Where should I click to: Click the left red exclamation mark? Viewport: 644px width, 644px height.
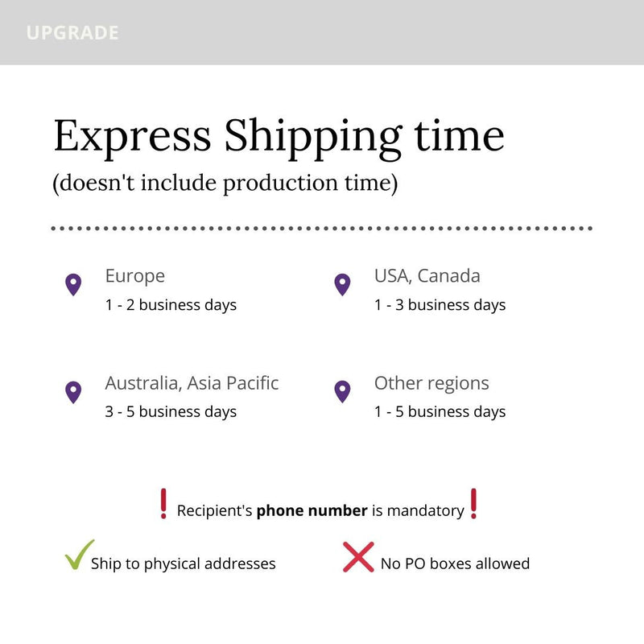coord(163,504)
